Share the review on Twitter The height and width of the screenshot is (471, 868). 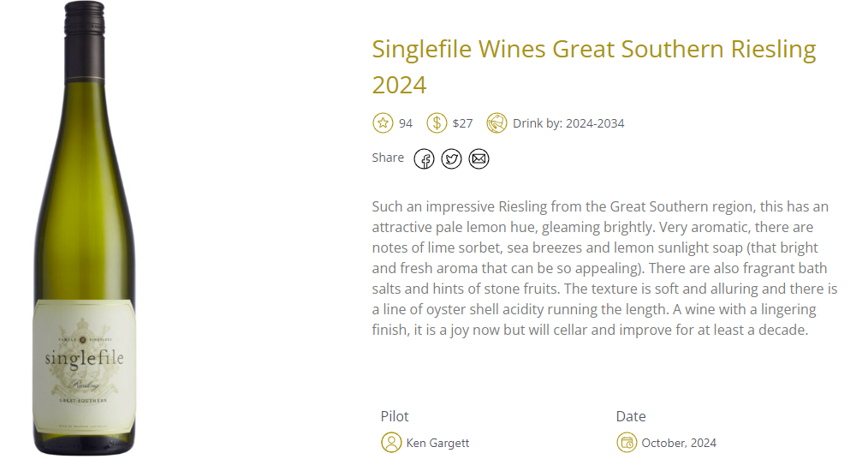(x=451, y=159)
